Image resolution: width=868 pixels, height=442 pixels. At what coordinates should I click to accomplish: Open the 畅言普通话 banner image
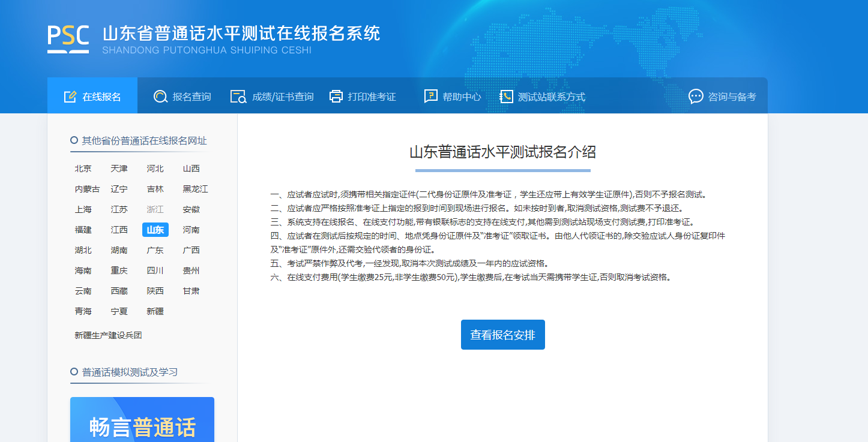(x=142, y=419)
